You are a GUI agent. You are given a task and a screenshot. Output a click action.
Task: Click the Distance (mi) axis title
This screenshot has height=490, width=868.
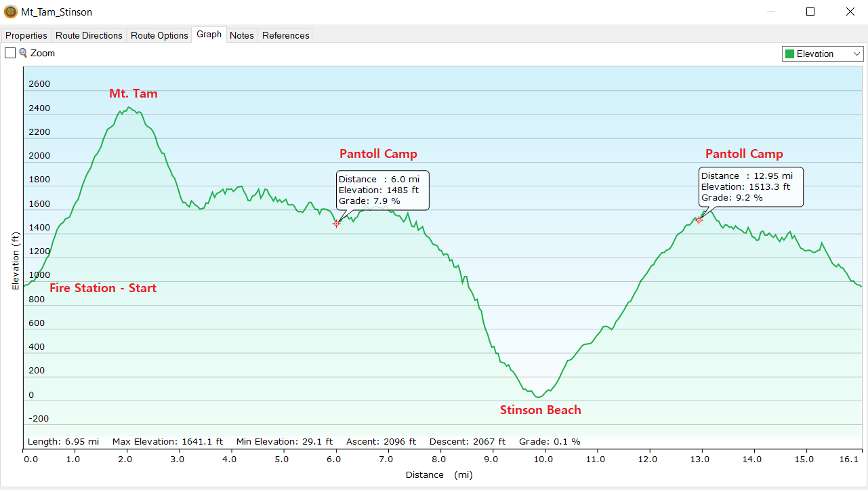pyautogui.click(x=439, y=474)
